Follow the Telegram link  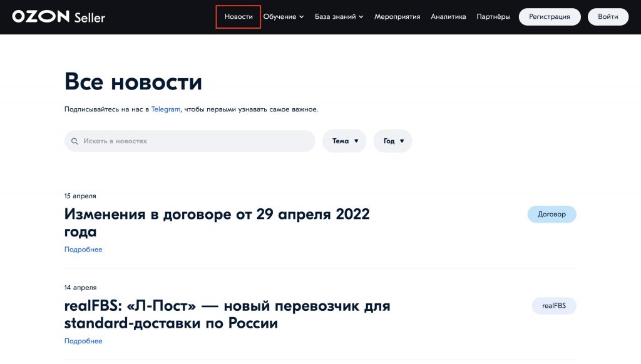point(165,109)
